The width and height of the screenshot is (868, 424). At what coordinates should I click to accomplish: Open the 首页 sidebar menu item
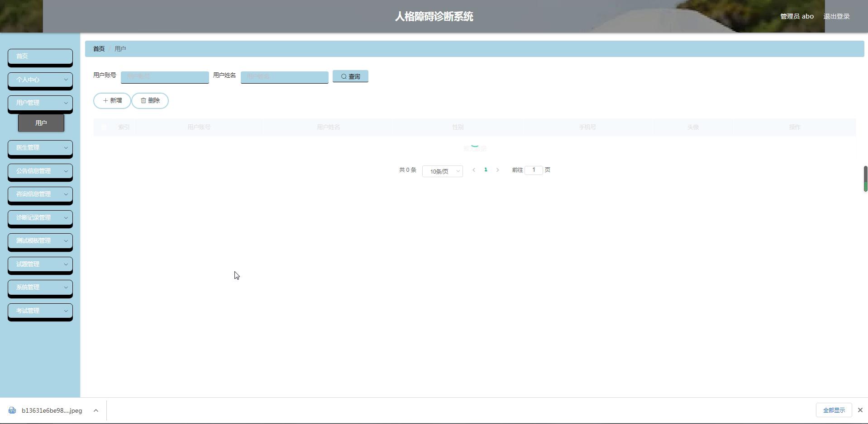[x=40, y=56]
